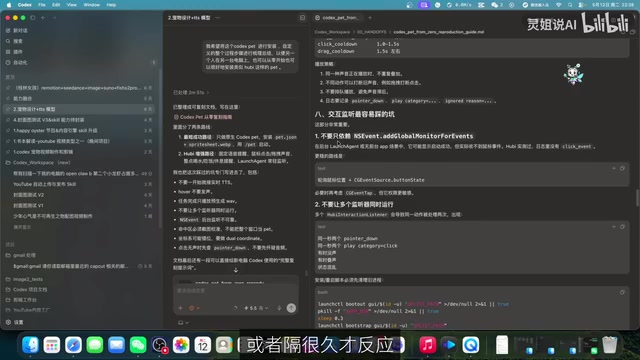Toggle the side panel icon above the chat
The width and height of the screenshot is (640, 360).
(302, 18)
